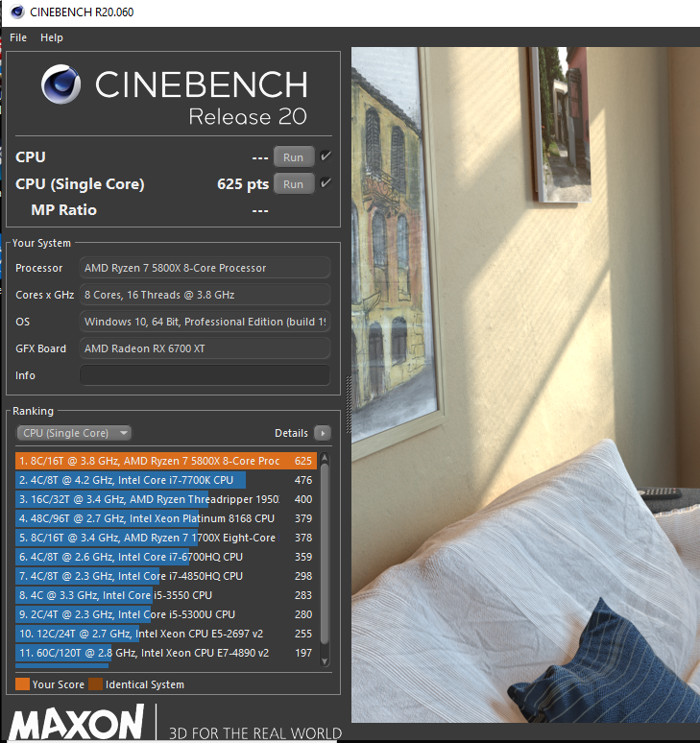
Task: Click the rendered scene image
Action: pos(525,384)
